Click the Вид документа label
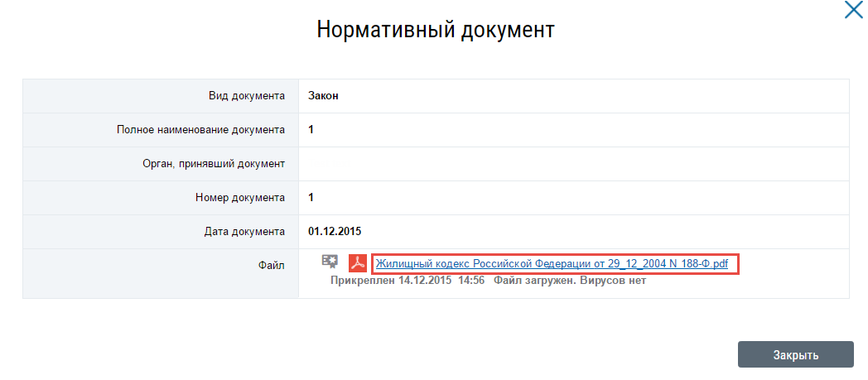The image size is (868, 380). (x=247, y=96)
